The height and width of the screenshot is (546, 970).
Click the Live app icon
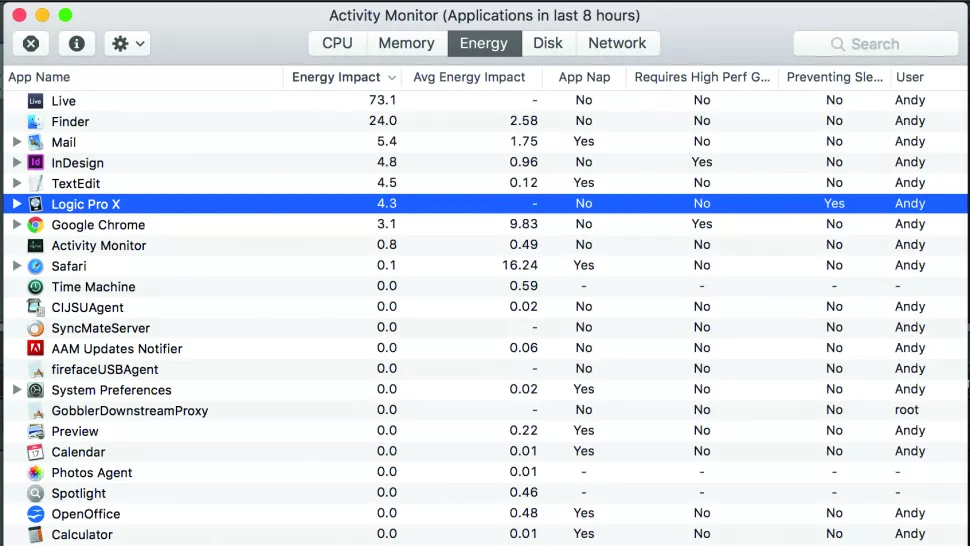tap(35, 100)
